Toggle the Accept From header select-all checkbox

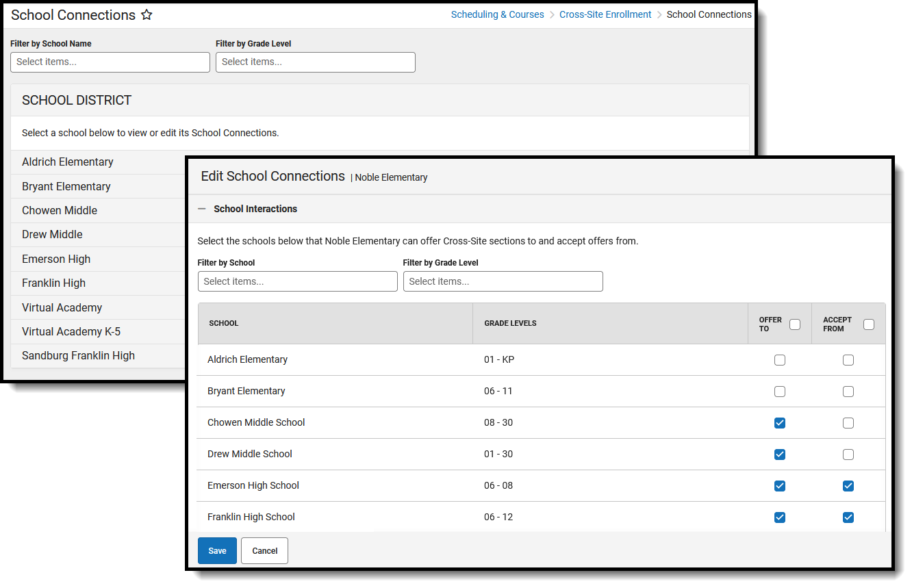point(869,324)
